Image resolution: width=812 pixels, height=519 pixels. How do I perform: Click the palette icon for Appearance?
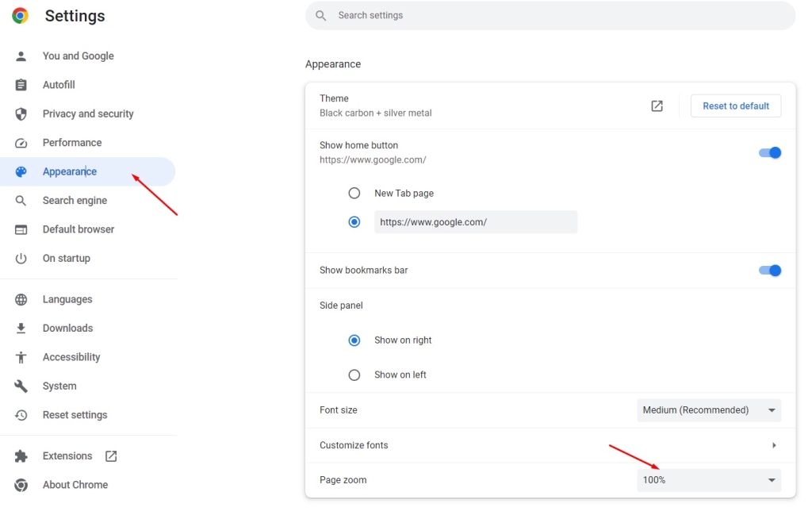[21, 171]
